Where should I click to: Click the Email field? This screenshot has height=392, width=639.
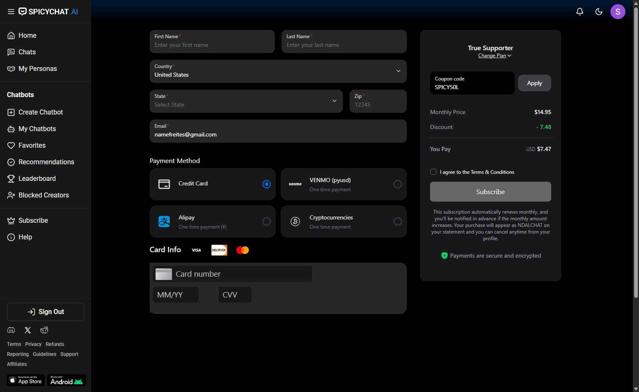[278, 131]
